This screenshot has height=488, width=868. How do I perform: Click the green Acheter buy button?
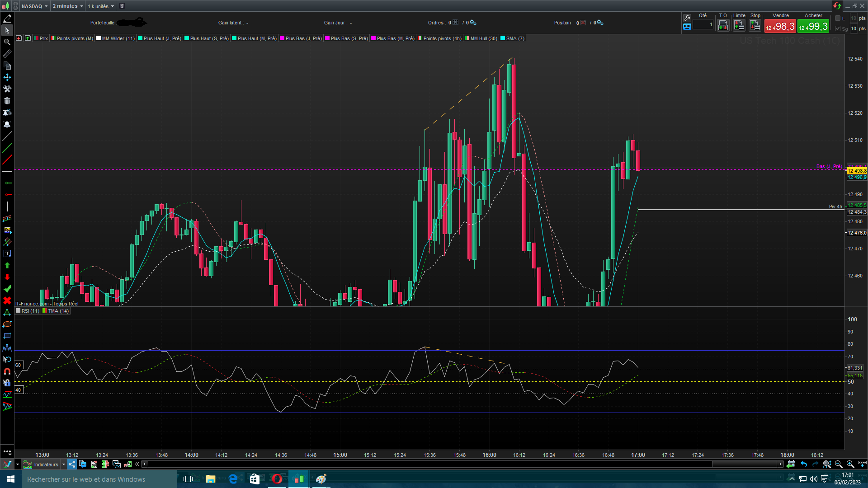(x=813, y=26)
